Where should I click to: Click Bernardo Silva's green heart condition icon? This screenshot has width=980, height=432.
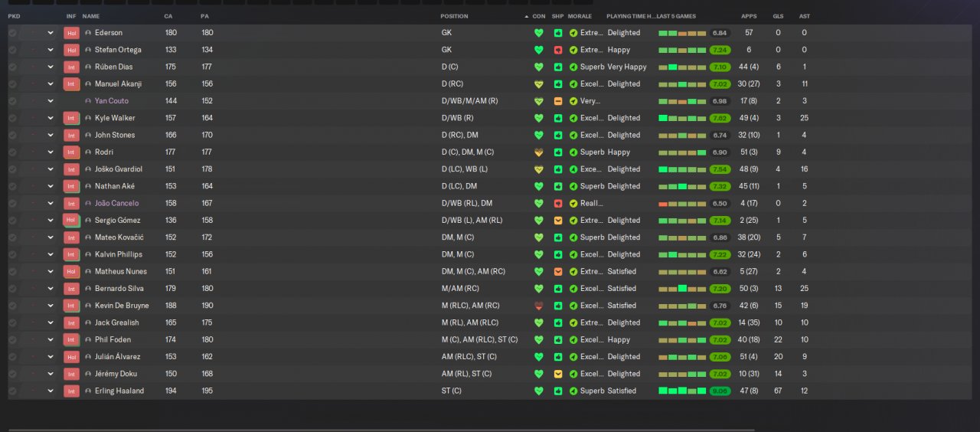click(539, 289)
